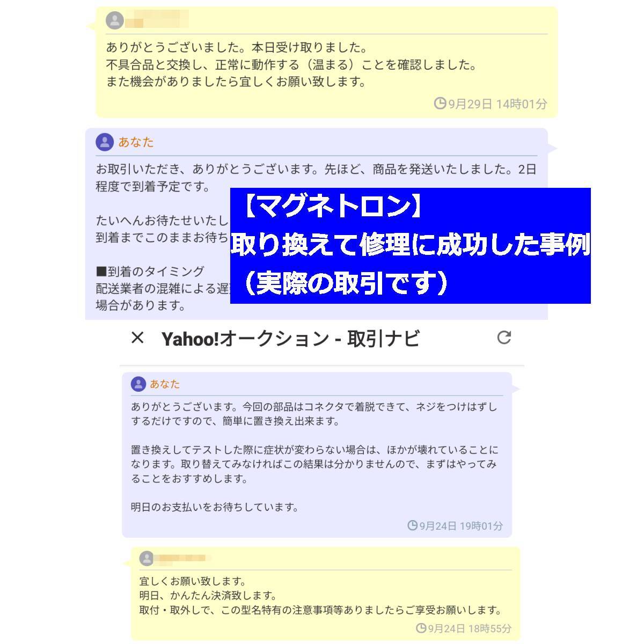Select the 明日のお支払いをお待ちしています line
Image resolution: width=644 pixels, height=644 pixels.
pyautogui.click(x=215, y=507)
